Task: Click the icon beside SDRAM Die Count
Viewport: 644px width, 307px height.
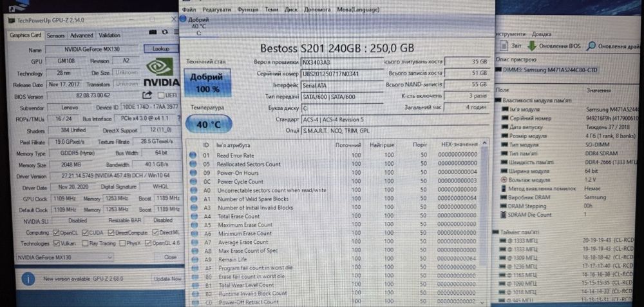Action: click(x=504, y=214)
